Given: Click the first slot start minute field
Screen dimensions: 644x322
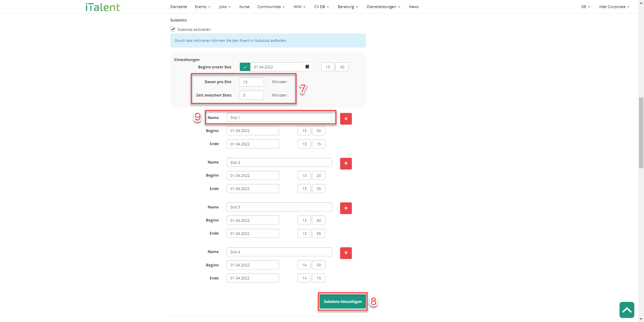Looking at the screenshot, I should [342, 67].
